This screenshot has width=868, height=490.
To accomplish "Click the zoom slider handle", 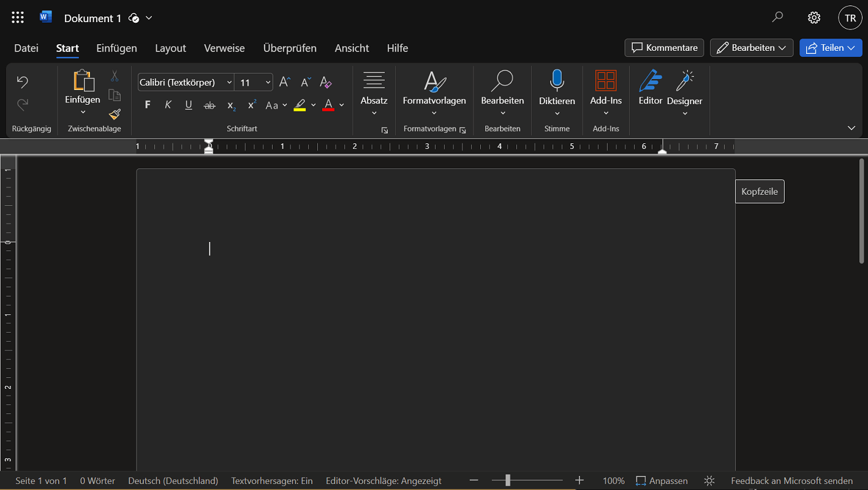I will 508,481.
